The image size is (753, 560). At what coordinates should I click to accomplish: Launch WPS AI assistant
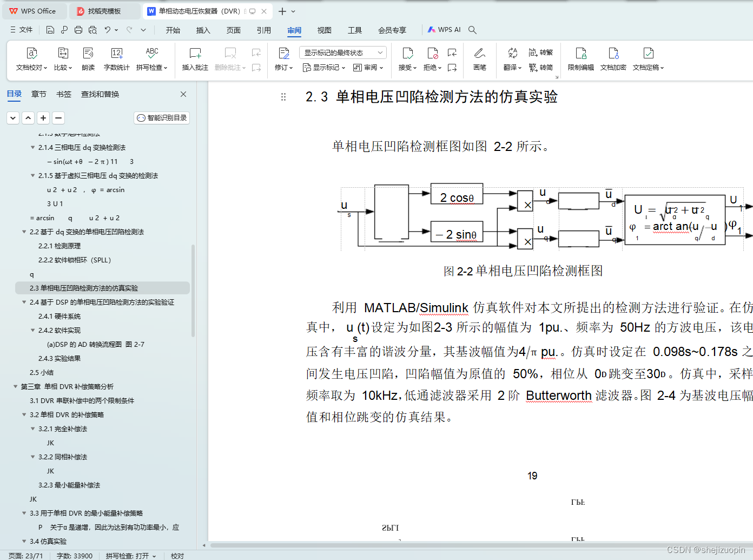pos(444,30)
